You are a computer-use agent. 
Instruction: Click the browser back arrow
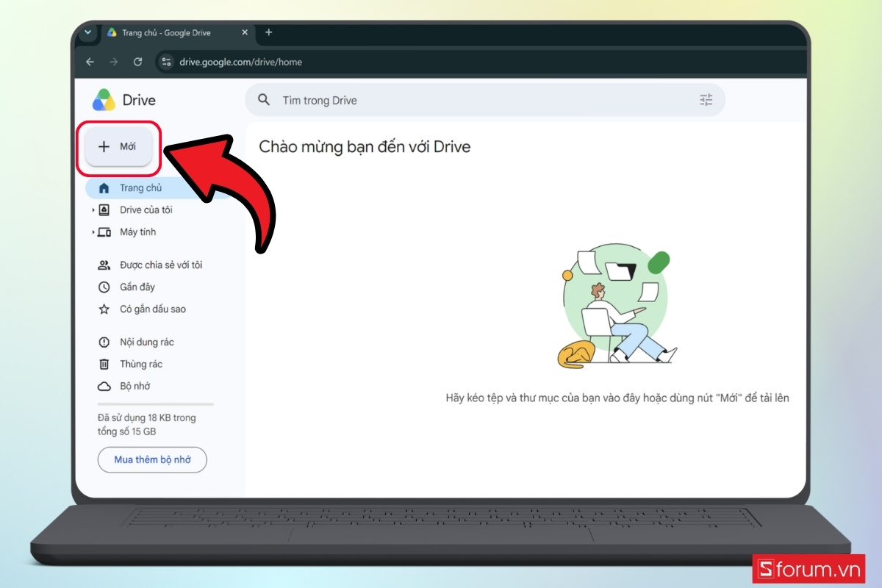click(90, 62)
